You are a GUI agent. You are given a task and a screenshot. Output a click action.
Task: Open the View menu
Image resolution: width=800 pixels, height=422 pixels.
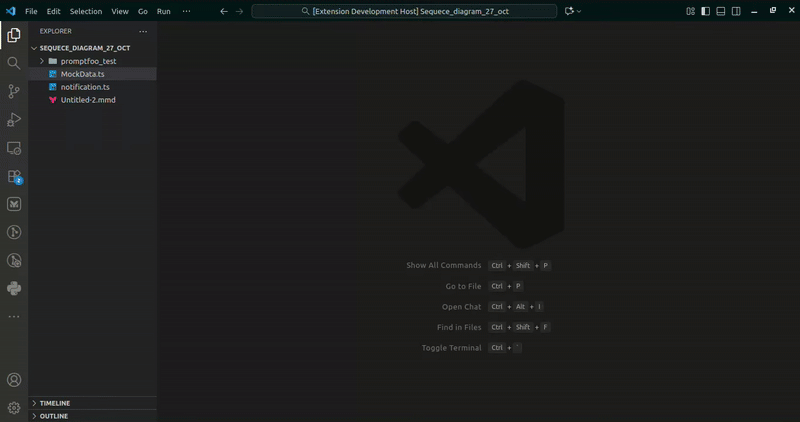(x=120, y=11)
